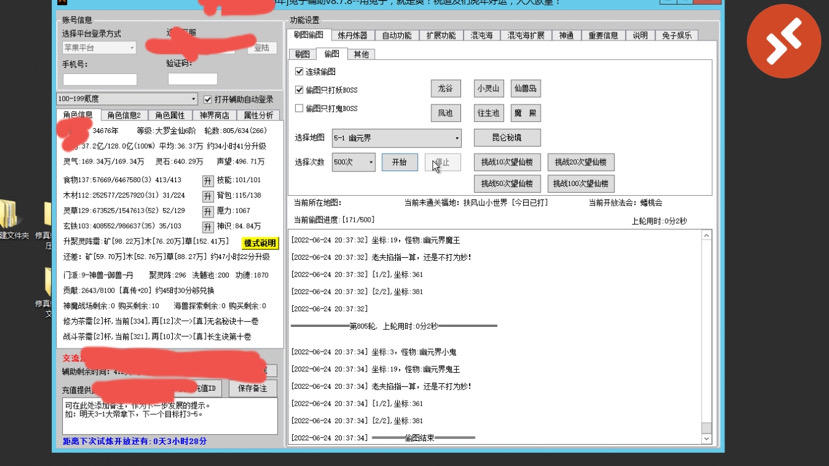Click the log scrollbar down arrow

pyautogui.click(x=706, y=438)
